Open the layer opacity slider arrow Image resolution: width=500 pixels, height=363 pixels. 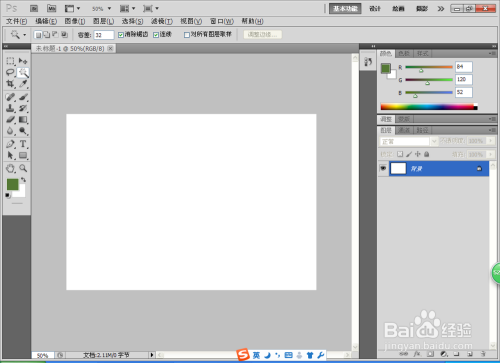pos(491,141)
